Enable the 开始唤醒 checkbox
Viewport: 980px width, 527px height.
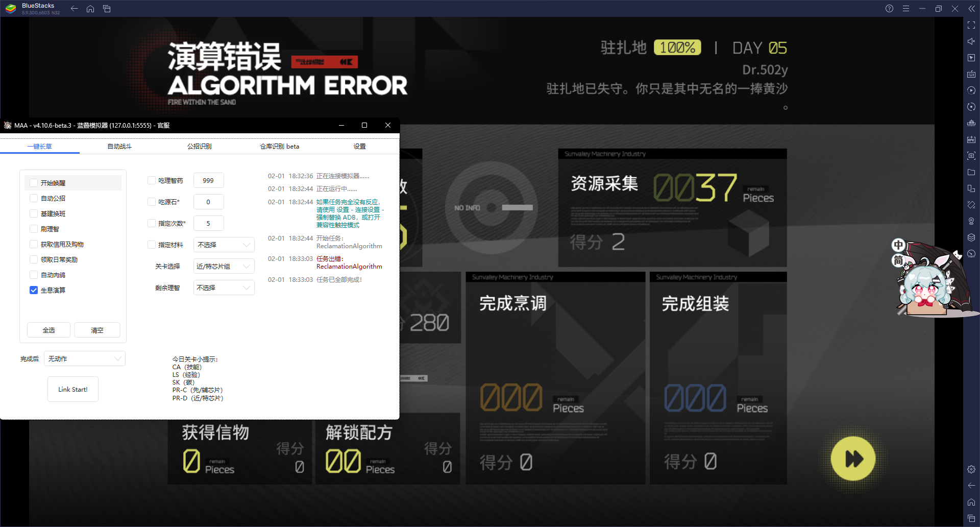click(x=34, y=183)
